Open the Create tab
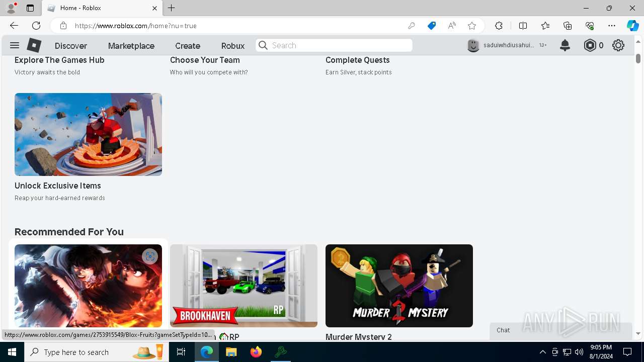 point(188,46)
